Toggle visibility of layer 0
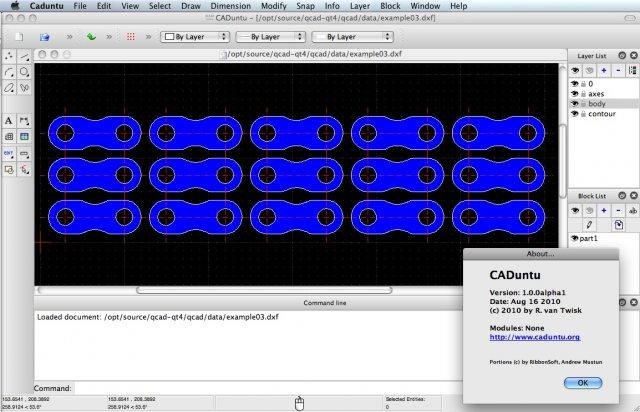The image size is (640, 412). pos(575,84)
